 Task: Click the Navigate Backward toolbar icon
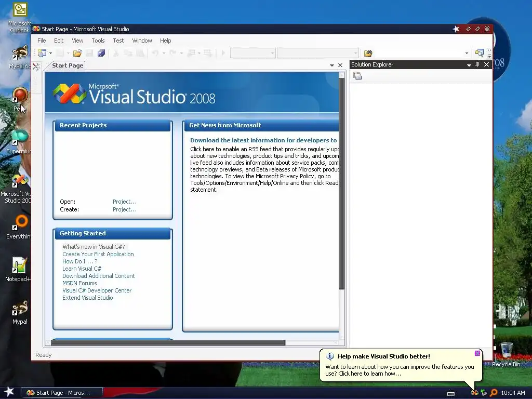191,53
